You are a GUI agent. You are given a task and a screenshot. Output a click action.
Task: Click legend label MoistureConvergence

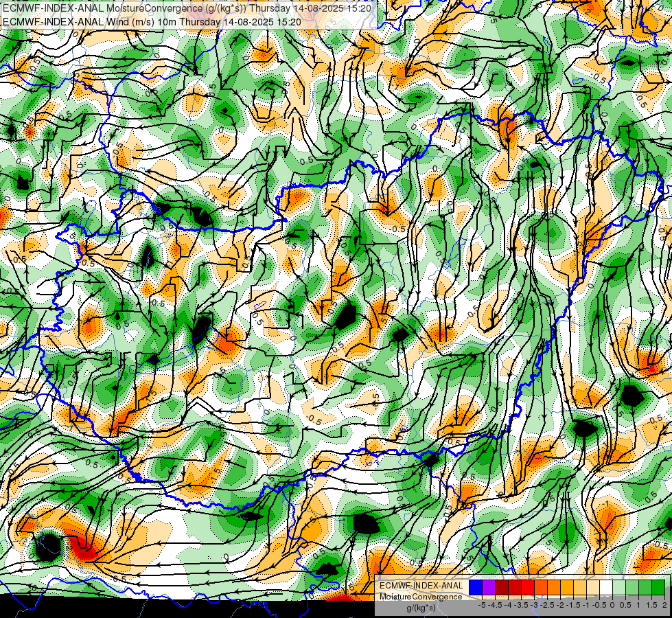(421, 597)
